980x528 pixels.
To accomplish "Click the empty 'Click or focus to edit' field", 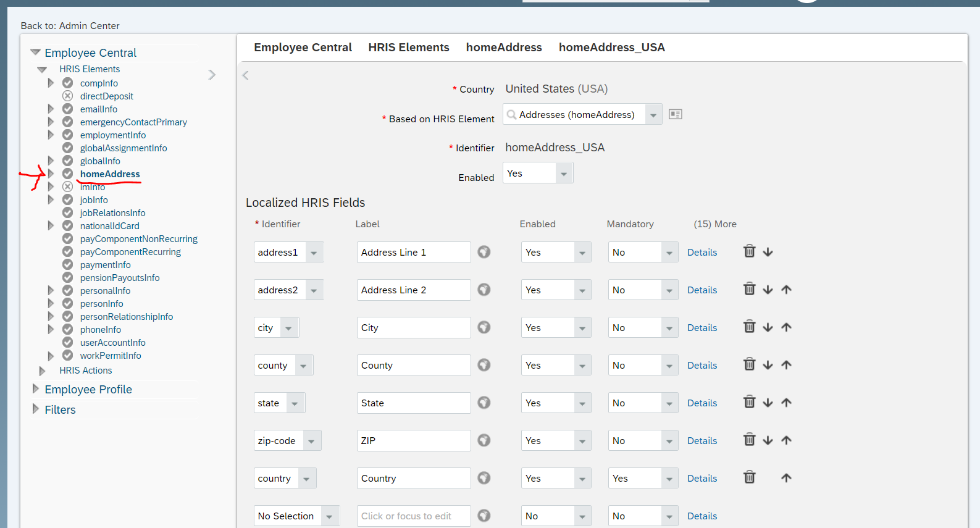I will (414, 516).
